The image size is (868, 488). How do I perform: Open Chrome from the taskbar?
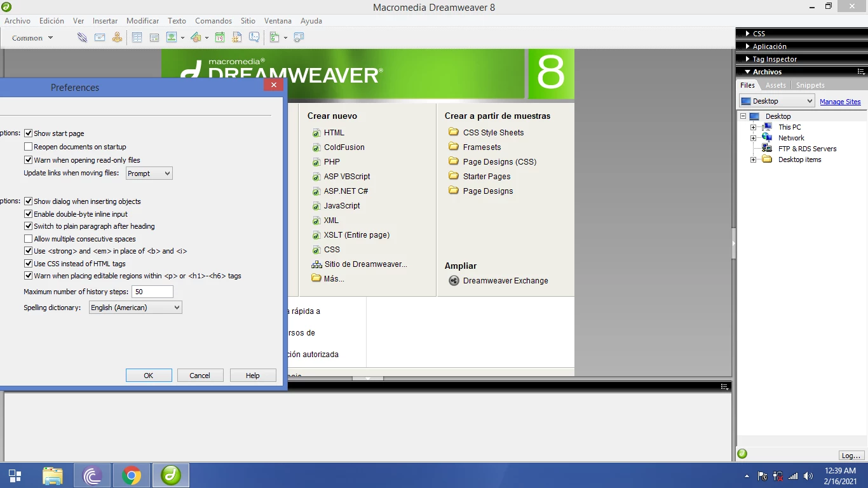pos(132,475)
